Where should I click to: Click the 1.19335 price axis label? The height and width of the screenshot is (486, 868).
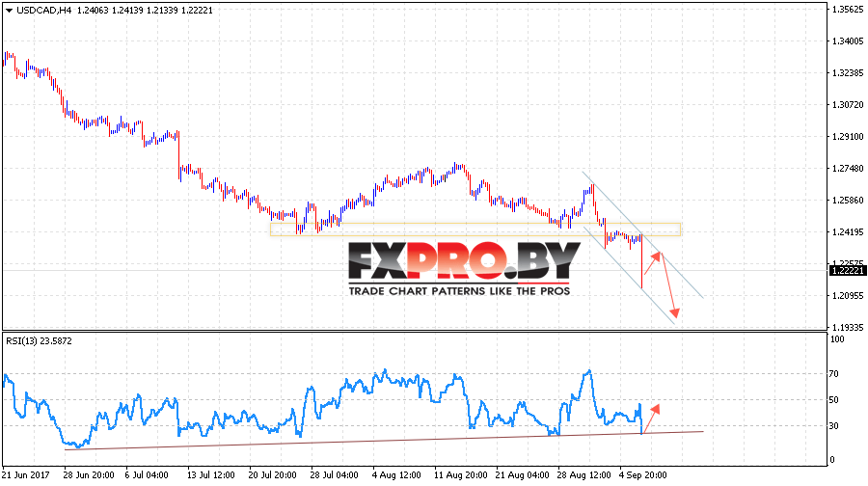click(848, 327)
